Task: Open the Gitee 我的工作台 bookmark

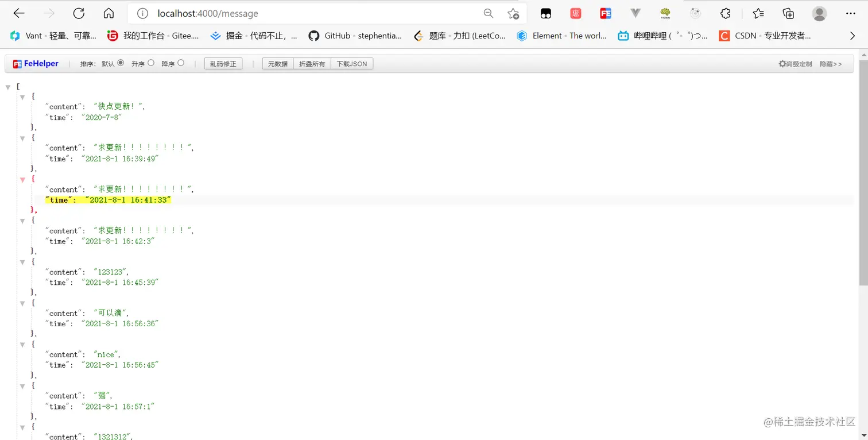Action: click(x=153, y=36)
